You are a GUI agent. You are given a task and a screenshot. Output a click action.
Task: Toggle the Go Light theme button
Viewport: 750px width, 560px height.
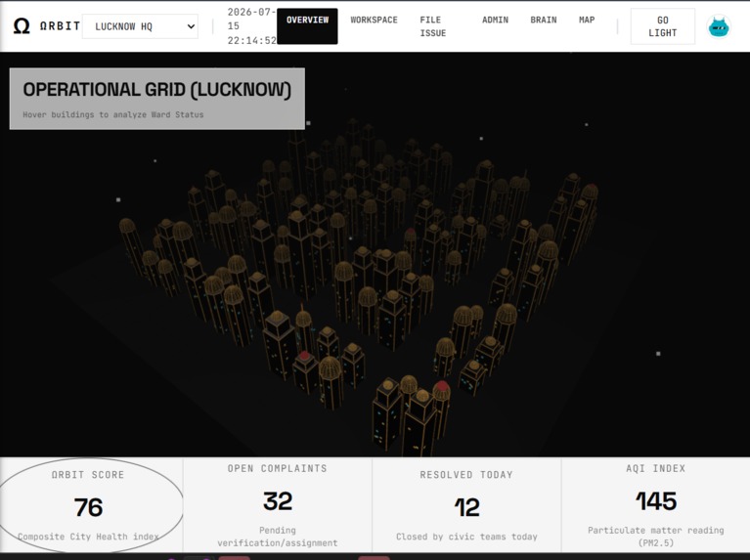[x=662, y=26]
